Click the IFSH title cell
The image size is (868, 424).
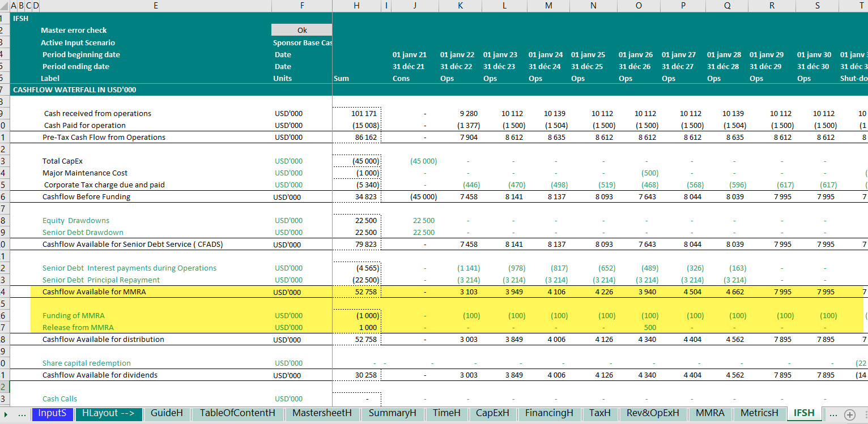[21, 18]
